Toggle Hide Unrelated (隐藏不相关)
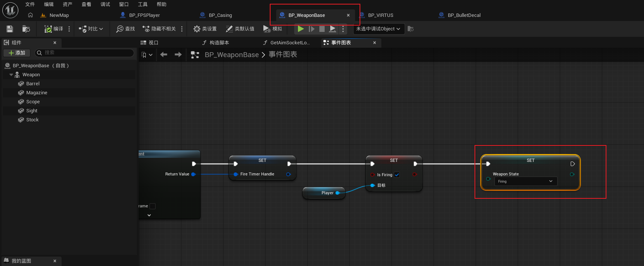 159,29
